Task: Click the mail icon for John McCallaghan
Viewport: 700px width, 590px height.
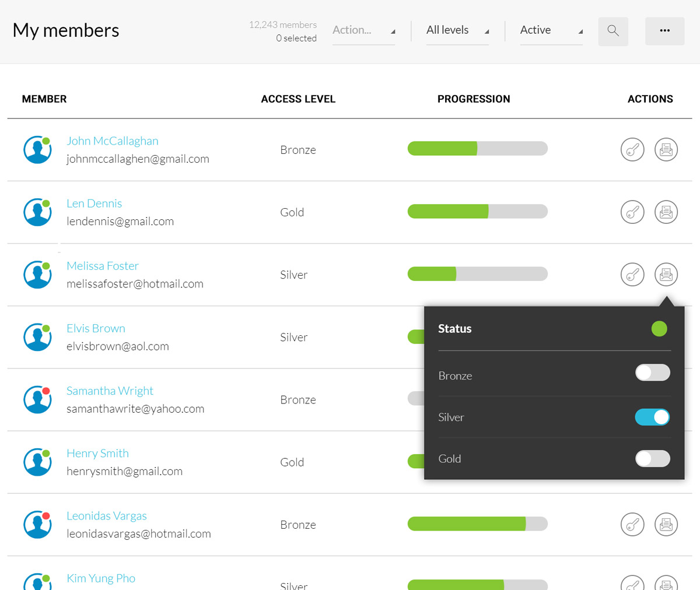Action: point(666,150)
